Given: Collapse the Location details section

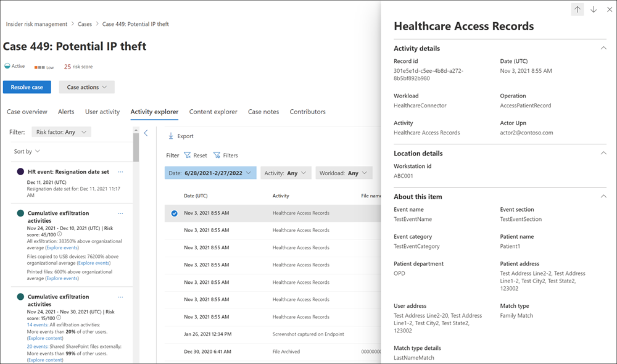Looking at the screenshot, I should pyautogui.click(x=603, y=153).
